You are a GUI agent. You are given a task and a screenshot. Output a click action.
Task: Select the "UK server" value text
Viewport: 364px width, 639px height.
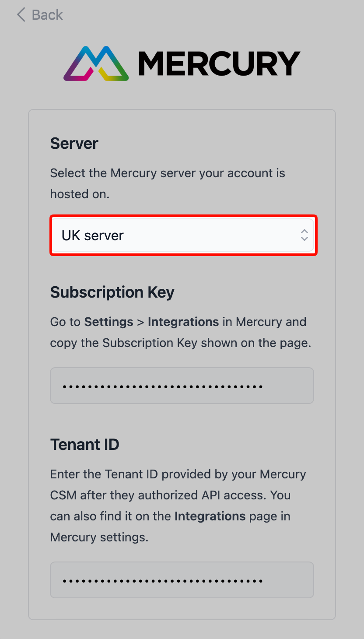click(x=93, y=235)
